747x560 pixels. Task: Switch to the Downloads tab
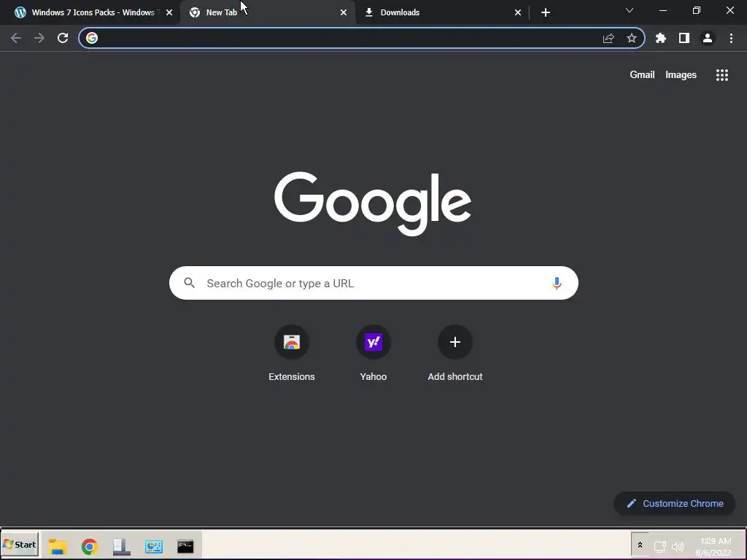[442, 12]
